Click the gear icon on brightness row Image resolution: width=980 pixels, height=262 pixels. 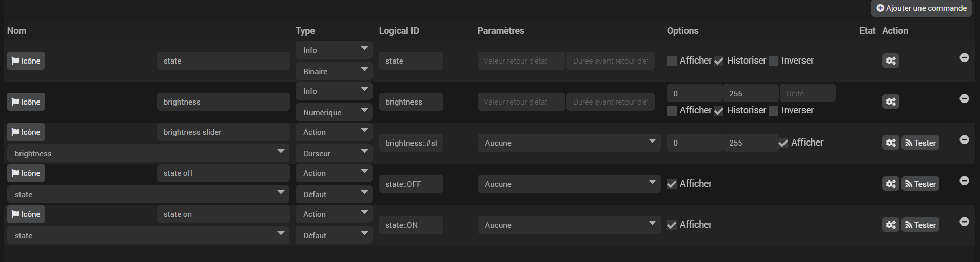[890, 102]
